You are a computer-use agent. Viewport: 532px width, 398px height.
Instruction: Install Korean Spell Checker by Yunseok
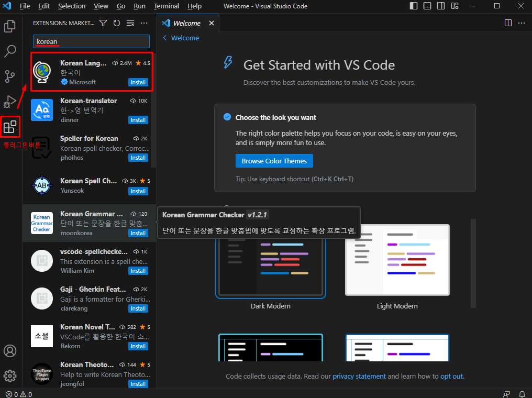[138, 191]
